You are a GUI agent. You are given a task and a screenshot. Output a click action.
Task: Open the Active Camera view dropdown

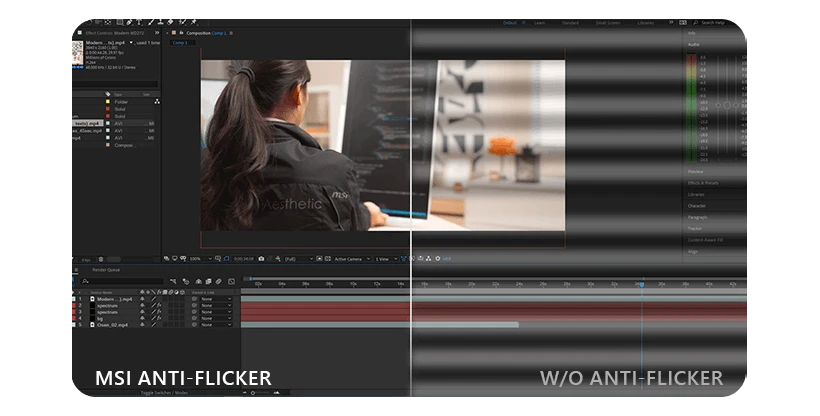(x=352, y=258)
